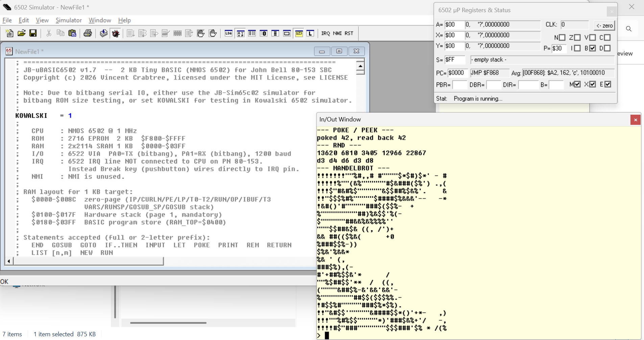Toggle the I (interrupt) flag checkbox
This screenshot has width=644, height=340.
click(577, 48)
